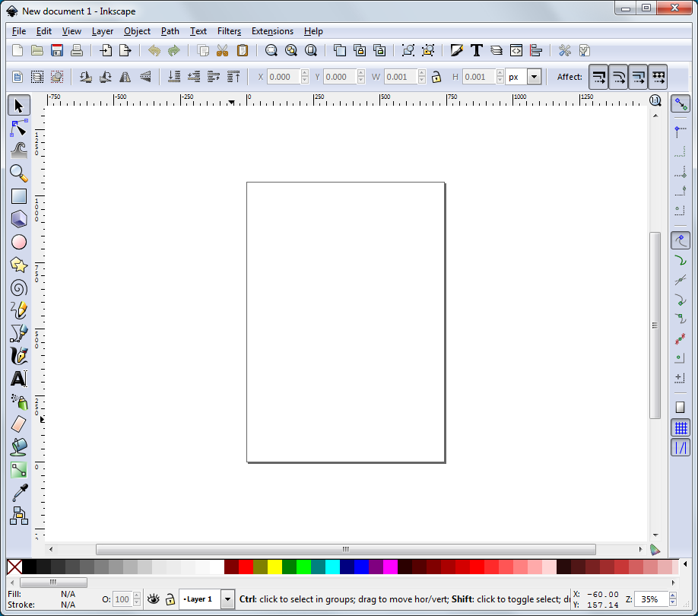Select the Rectangle tool
This screenshot has width=698, height=616.
tap(19, 196)
